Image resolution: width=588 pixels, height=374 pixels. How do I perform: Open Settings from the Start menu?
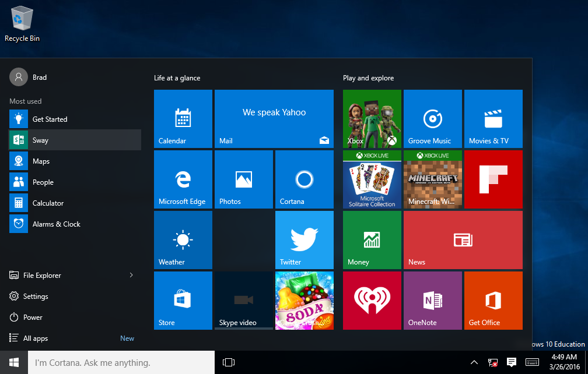(75, 296)
